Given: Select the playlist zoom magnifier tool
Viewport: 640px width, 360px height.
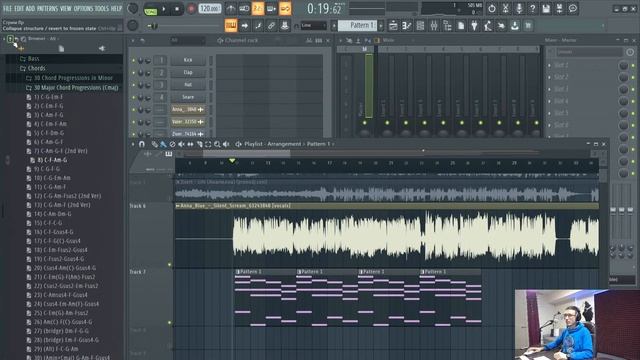Looking at the screenshot, I should [x=217, y=144].
